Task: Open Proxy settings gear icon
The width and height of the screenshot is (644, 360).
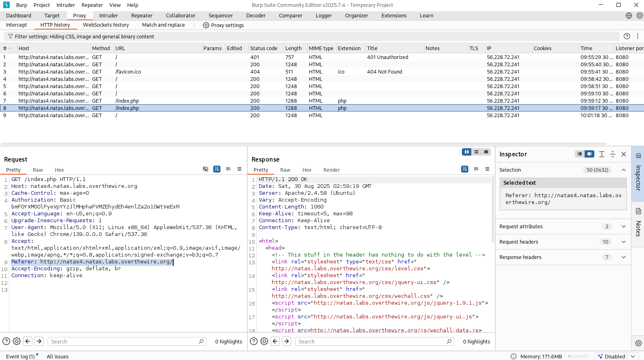Action: (x=206, y=25)
